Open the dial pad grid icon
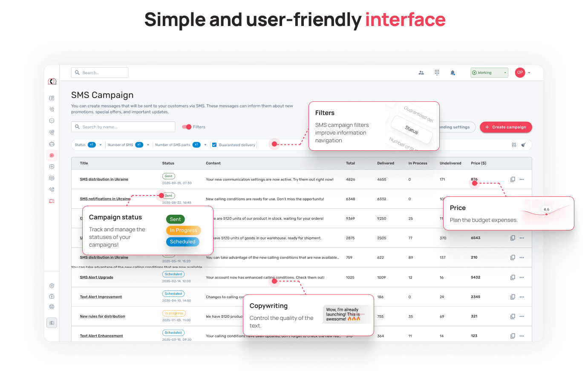Image resolution: width=588 pixels, height=371 pixels. tap(437, 73)
